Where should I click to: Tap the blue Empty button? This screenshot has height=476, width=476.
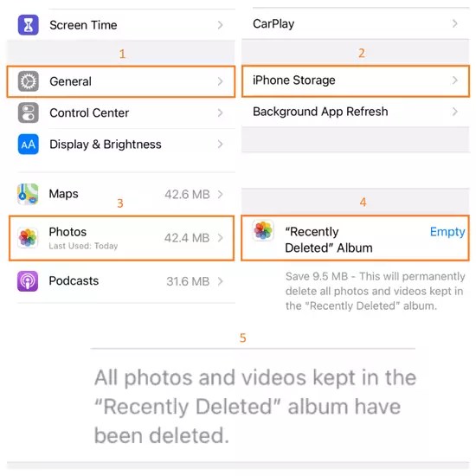tap(447, 232)
